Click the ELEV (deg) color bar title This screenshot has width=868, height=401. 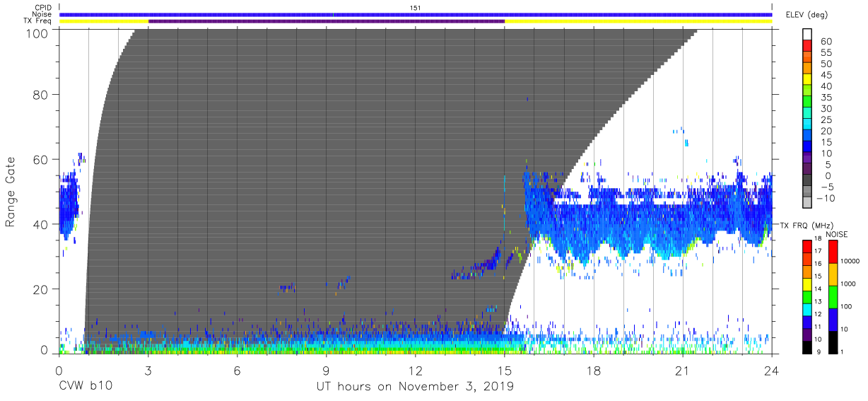tap(807, 15)
